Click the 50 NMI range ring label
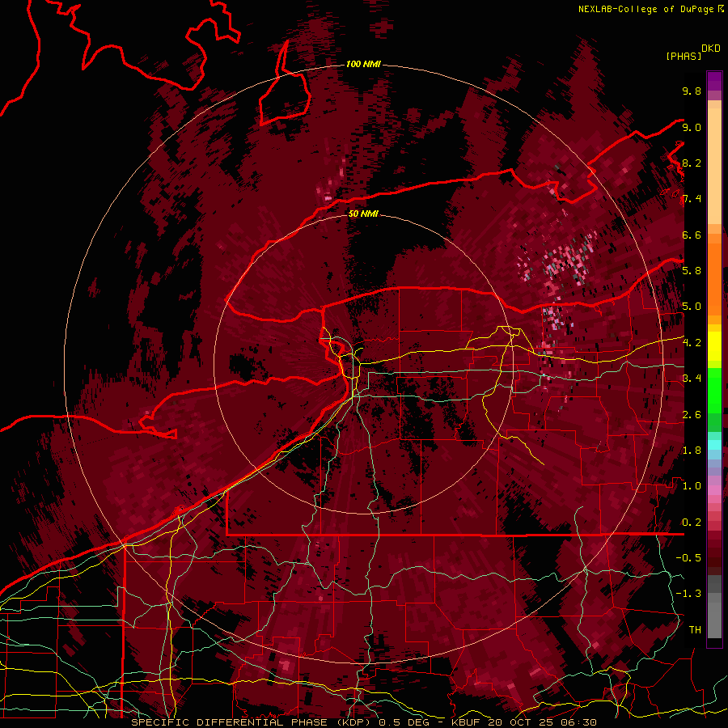The height and width of the screenshot is (728, 728). click(363, 214)
